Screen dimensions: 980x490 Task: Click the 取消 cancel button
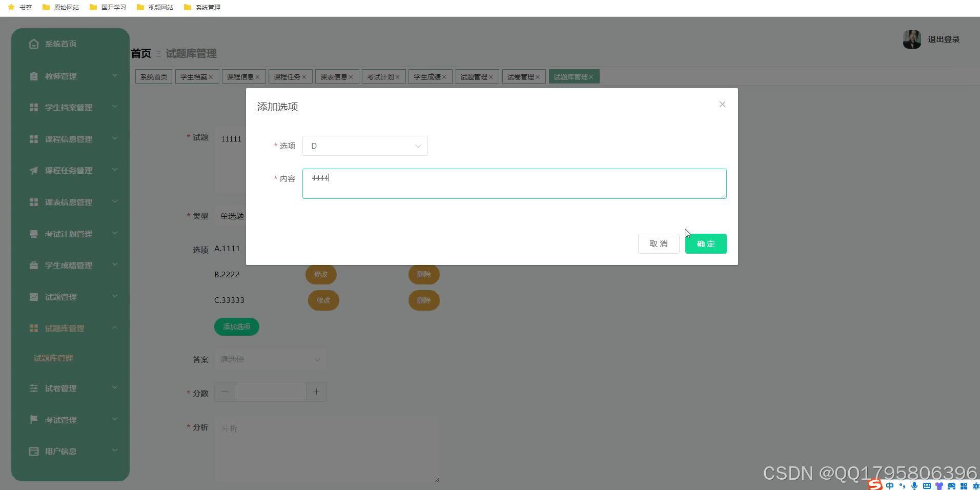click(659, 244)
